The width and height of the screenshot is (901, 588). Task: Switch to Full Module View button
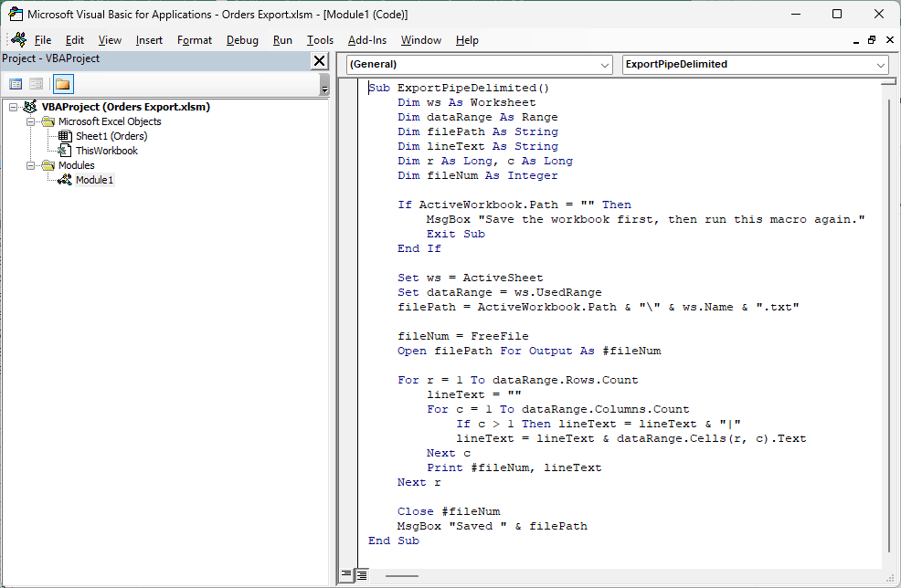(362, 574)
